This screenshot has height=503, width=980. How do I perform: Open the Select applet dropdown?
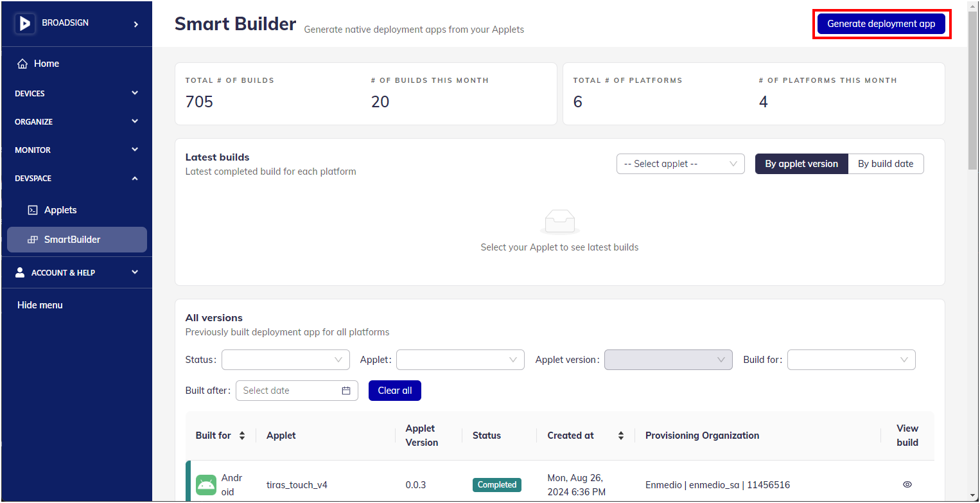680,164
